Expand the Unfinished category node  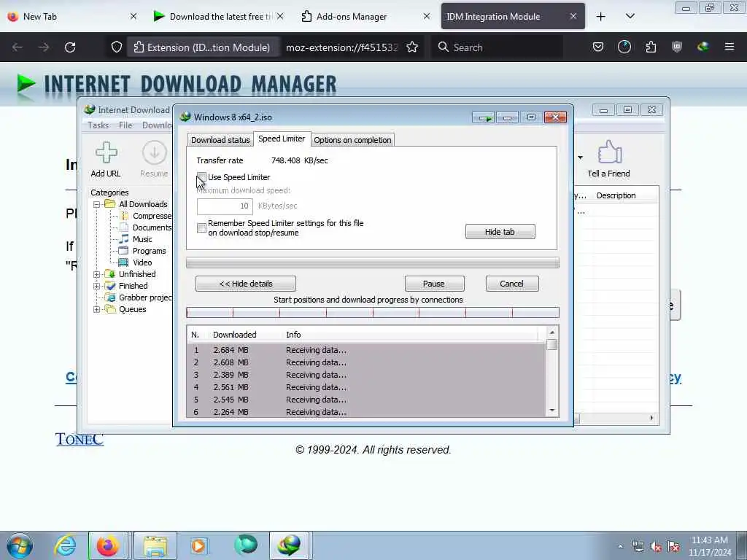[96, 274]
